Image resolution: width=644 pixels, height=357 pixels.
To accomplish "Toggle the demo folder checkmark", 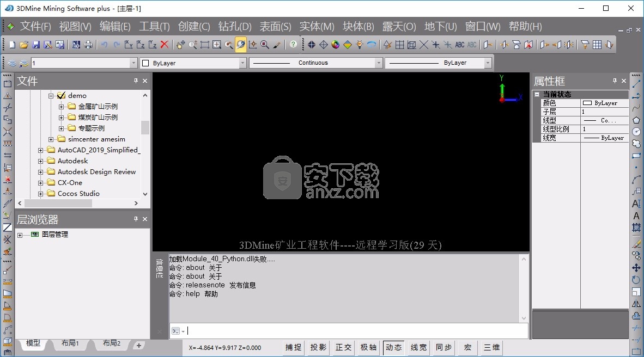I will click(x=61, y=96).
